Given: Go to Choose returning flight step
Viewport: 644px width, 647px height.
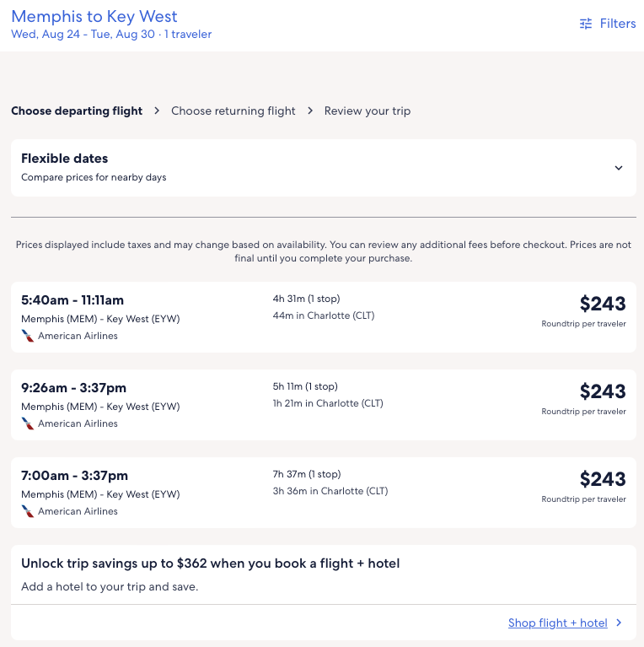Looking at the screenshot, I should (x=233, y=111).
